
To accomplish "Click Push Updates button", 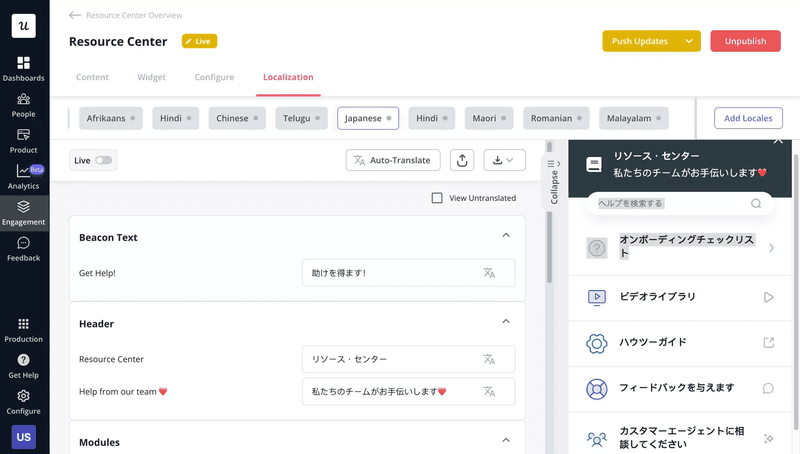I will pos(640,41).
